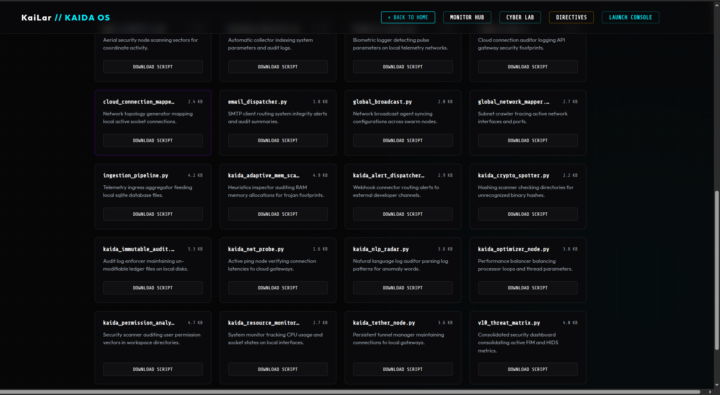Select the kaida_tether_node.py file title
The image size is (720, 395).
384,323
